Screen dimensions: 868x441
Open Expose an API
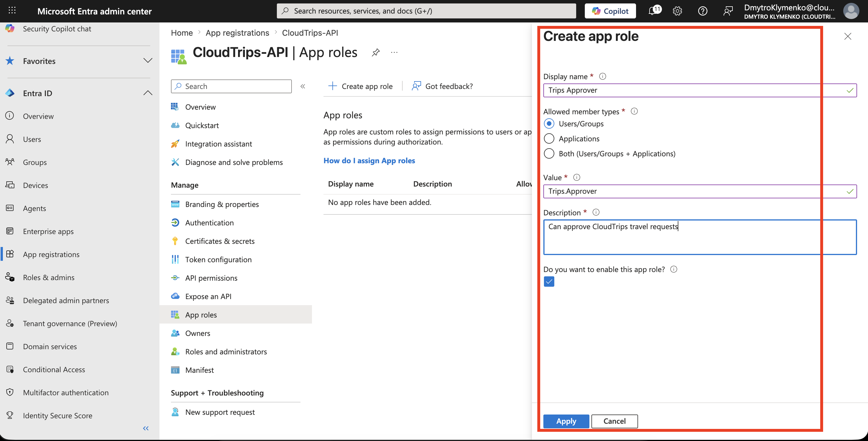(208, 296)
